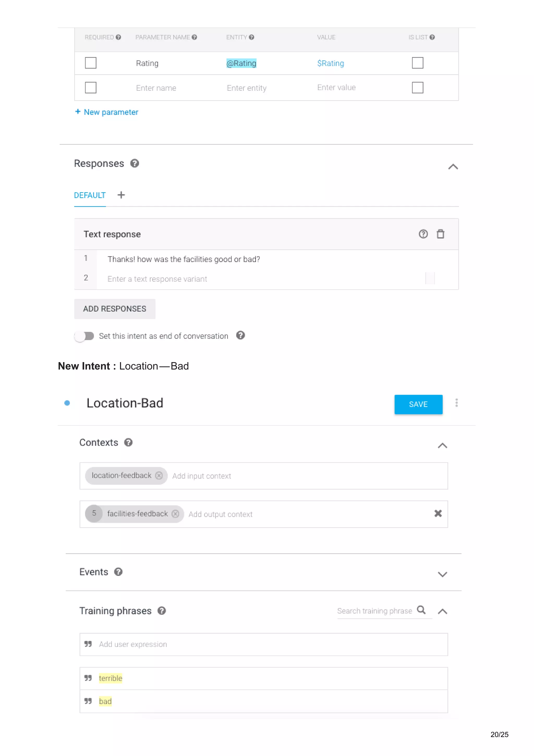Expand the Events section
Screen dimensions: 534x756
click(x=442, y=574)
